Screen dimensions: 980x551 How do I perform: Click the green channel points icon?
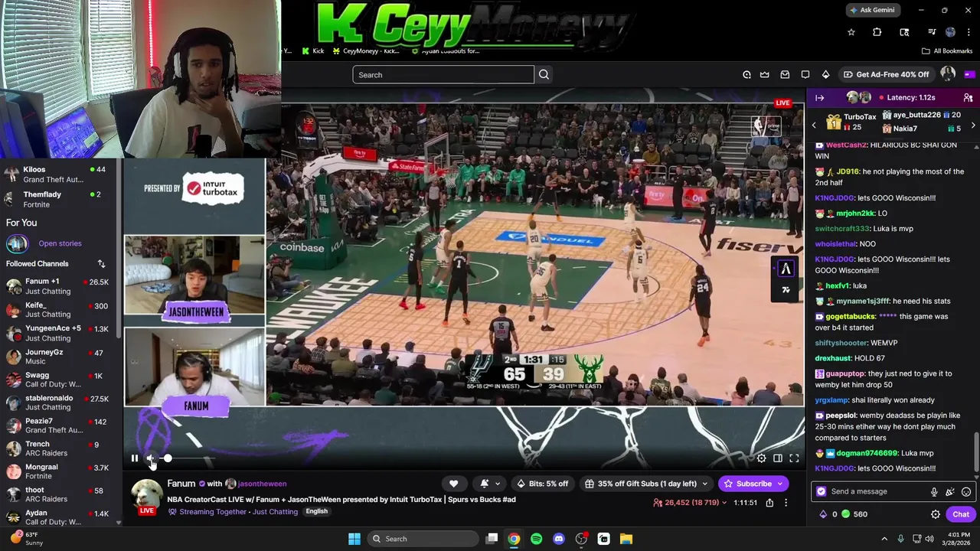click(x=845, y=514)
